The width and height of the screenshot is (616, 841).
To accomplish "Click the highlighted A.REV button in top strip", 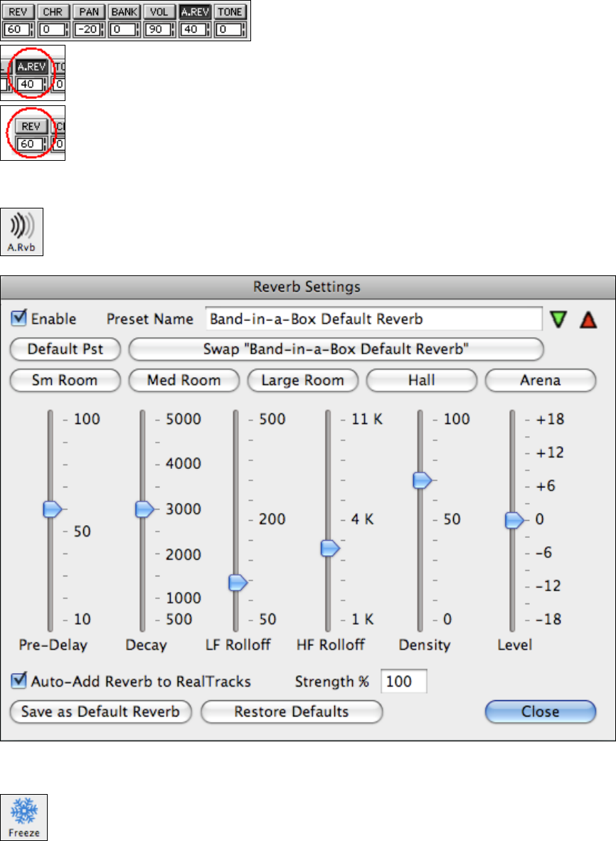I will 195,12.
